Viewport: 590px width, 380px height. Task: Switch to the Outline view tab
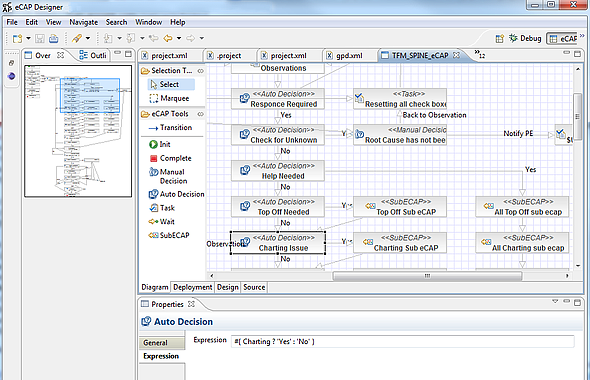point(93,56)
